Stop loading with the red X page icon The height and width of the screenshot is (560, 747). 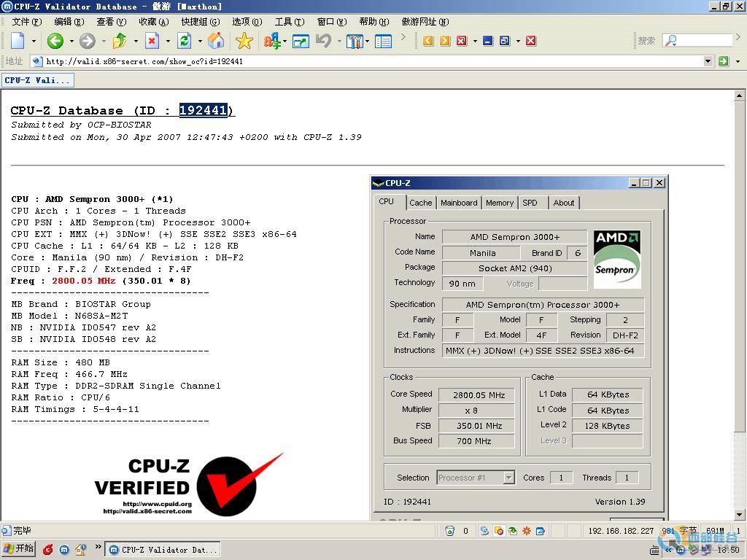152,41
